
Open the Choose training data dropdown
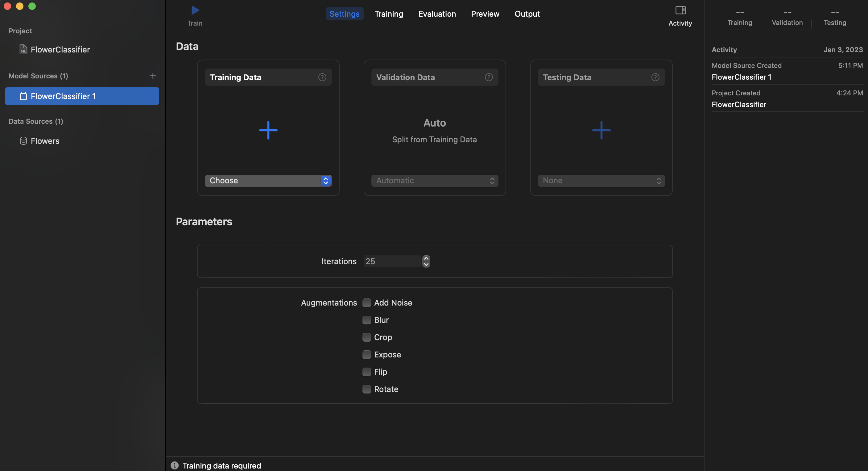coord(268,181)
